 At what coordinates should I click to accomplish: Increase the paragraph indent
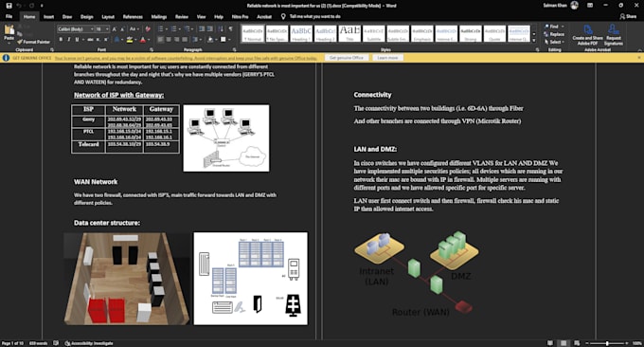[210, 29]
